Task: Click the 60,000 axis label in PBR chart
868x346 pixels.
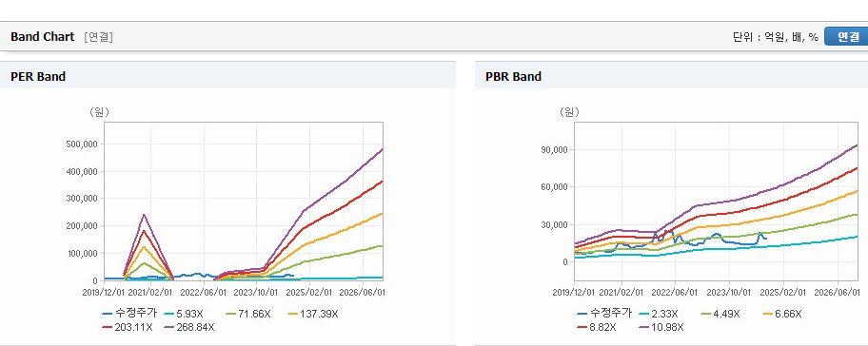Action: [554, 187]
